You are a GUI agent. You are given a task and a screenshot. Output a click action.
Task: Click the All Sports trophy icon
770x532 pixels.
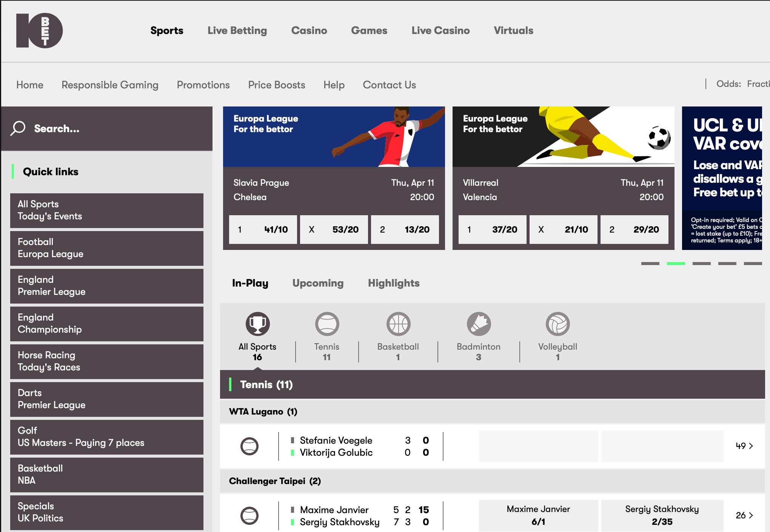pos(257,325)
